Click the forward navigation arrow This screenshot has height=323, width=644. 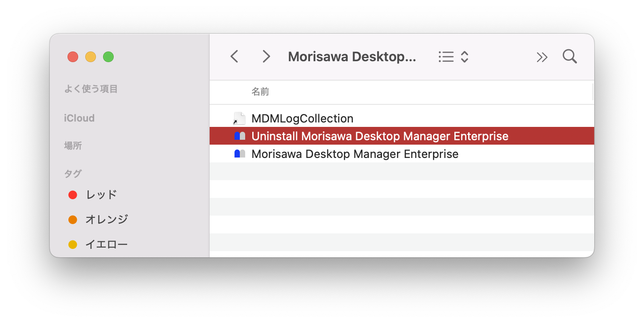(266, 57)
